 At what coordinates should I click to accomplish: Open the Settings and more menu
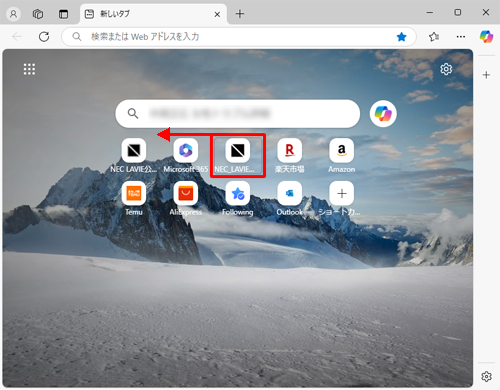[461, 37]
